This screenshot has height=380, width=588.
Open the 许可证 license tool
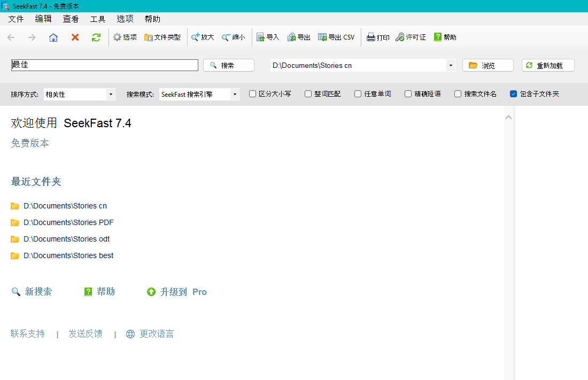[x=411, y=37]
